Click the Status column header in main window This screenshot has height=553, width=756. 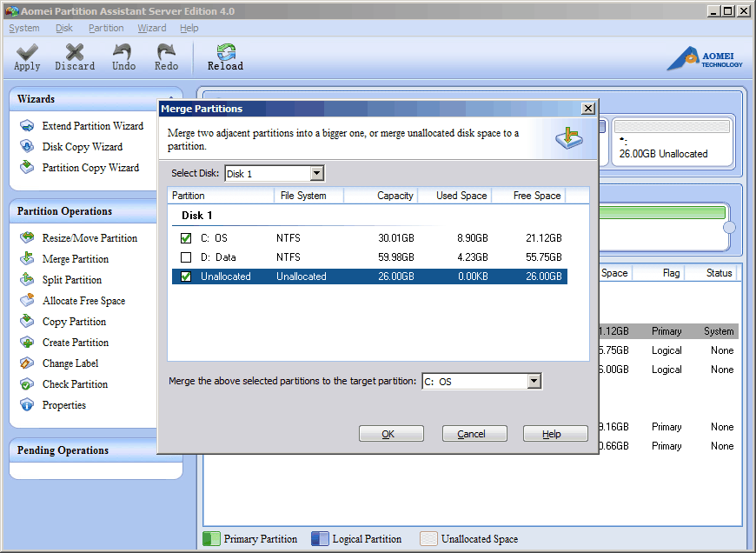click(x=712, y=273)
